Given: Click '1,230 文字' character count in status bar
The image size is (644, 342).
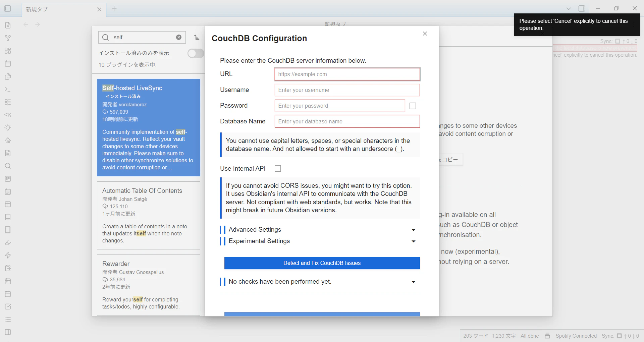Looking at the screenshot, I should (503, 336).
